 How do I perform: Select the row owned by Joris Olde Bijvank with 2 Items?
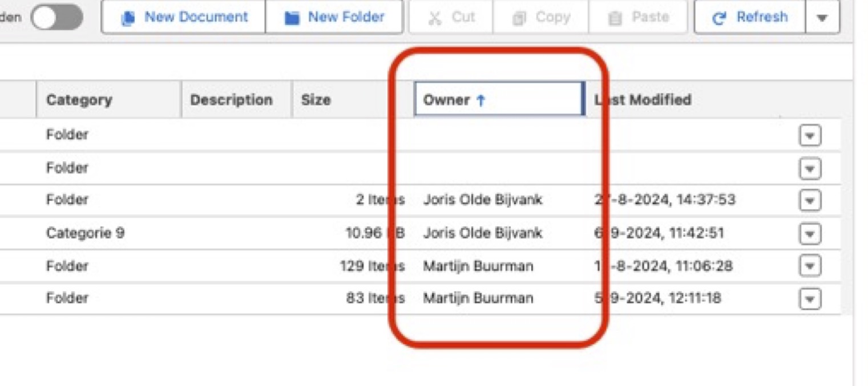[x=421, y=200]
